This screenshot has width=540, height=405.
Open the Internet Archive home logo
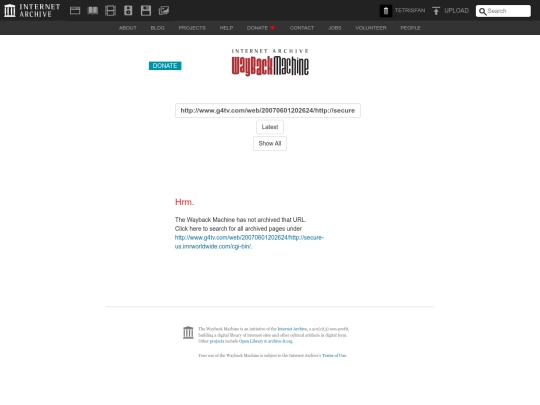point(32,10)
